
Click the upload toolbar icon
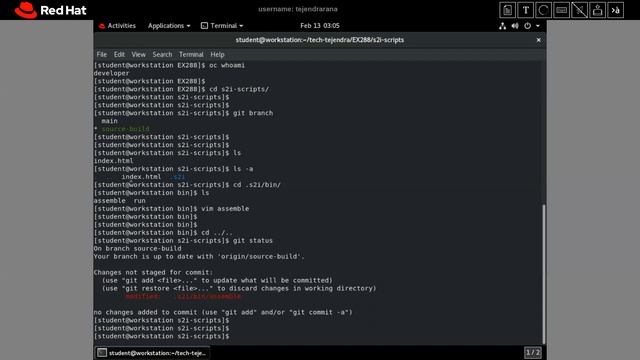[x=598, y=10]
